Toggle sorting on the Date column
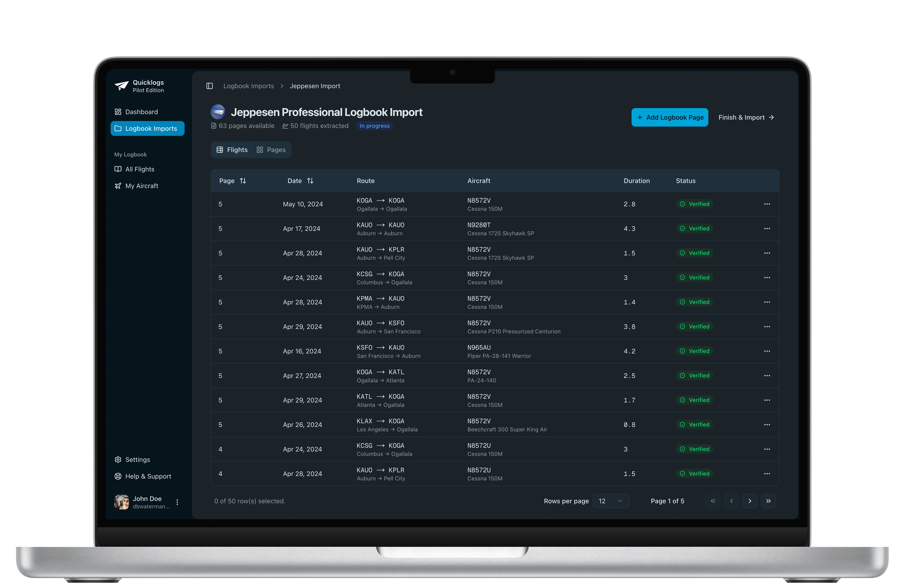The width and height of the screenshot is (905, 588). click(310, 180)
